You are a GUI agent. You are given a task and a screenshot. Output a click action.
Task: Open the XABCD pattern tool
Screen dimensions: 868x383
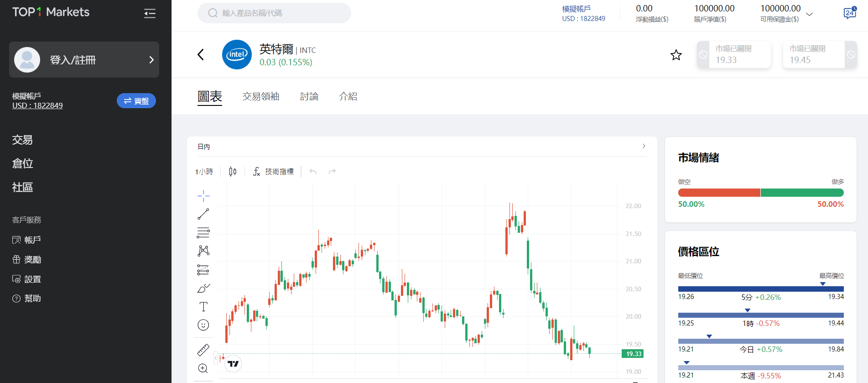tap(203, 251)
